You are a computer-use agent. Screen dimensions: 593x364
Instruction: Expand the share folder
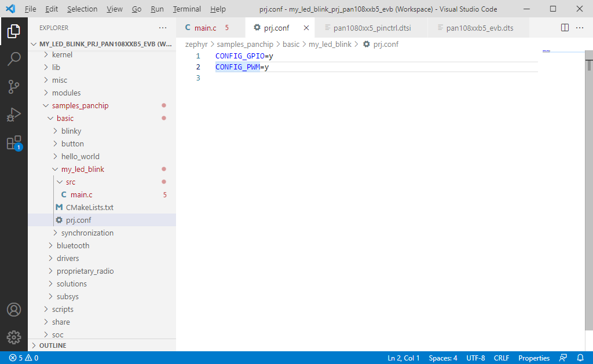tap(102, 322)
